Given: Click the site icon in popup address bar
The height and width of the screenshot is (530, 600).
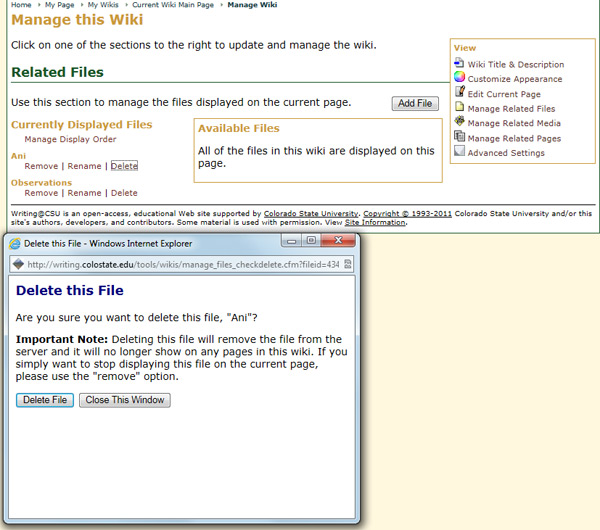Looking at the screenshot, I should (x=17, y=264).
